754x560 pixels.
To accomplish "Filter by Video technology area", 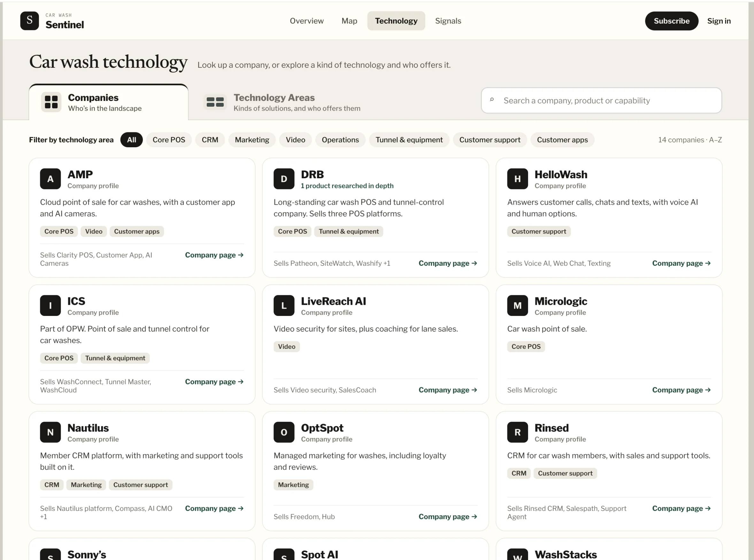I will tap(295, 140).
